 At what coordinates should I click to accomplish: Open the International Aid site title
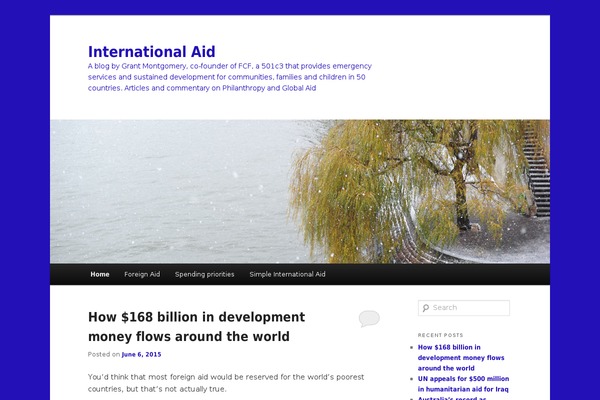[152, 52]
